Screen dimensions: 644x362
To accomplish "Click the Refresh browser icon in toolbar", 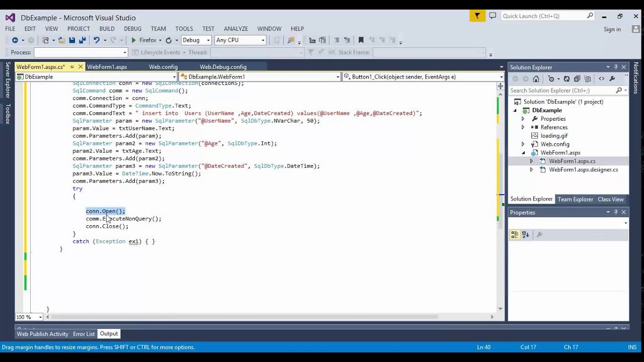I will 169,40.
